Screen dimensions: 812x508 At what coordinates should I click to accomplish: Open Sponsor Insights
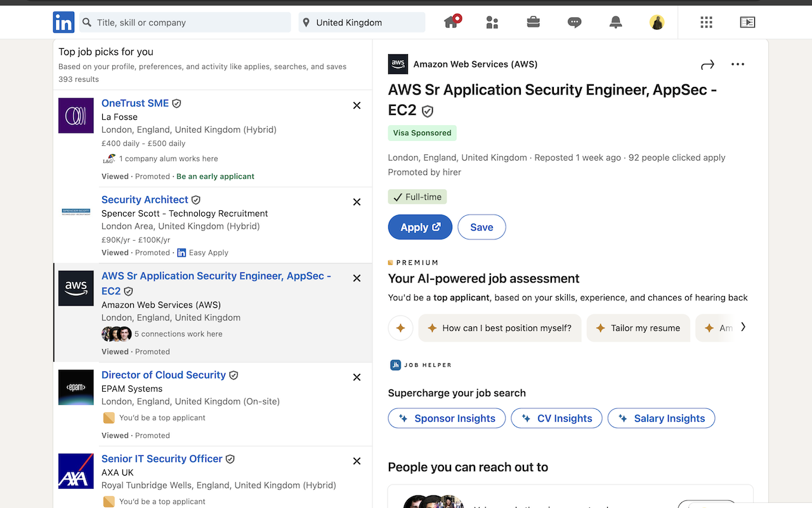(x=447, y=418)
